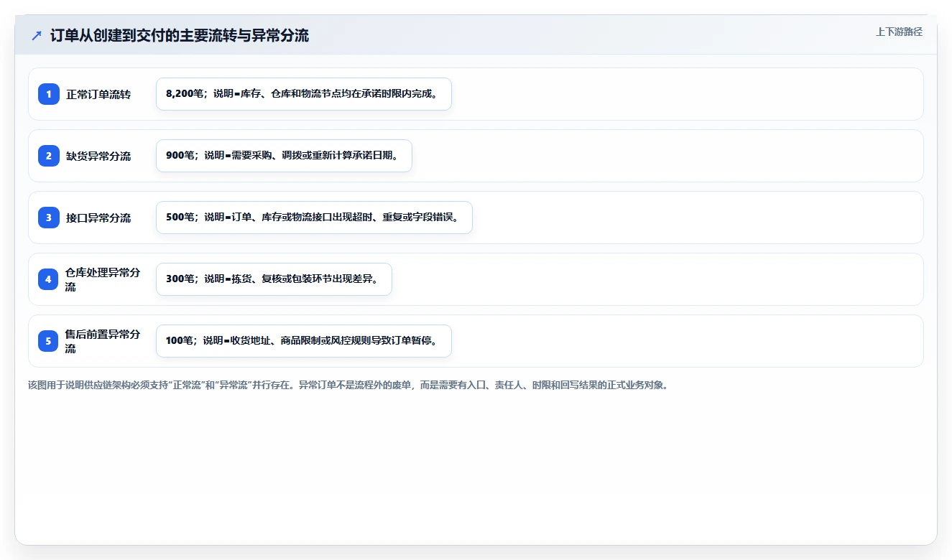The image size is (952, 560).
Task: Select the 仓库处理异常分流 label
Action: [103, 279]
